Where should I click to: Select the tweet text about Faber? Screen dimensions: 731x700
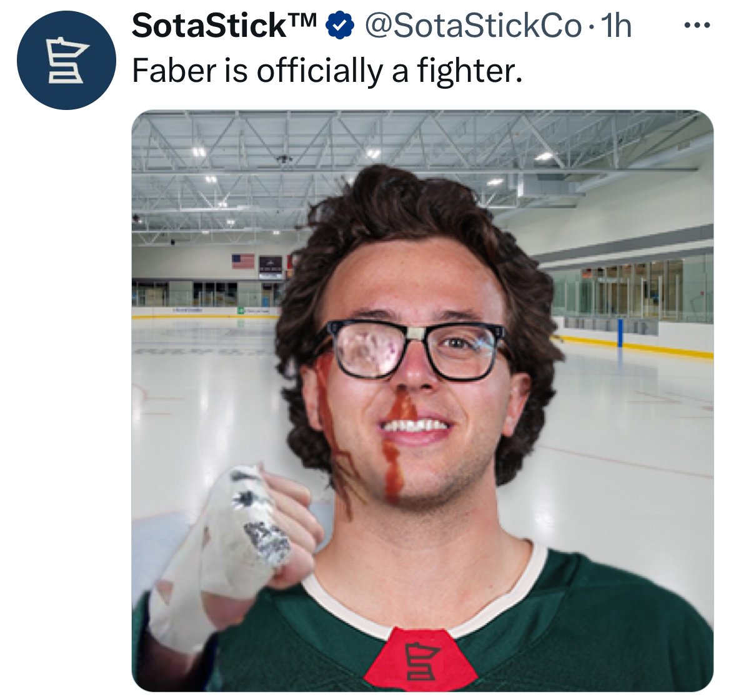[x=327, y=71]
